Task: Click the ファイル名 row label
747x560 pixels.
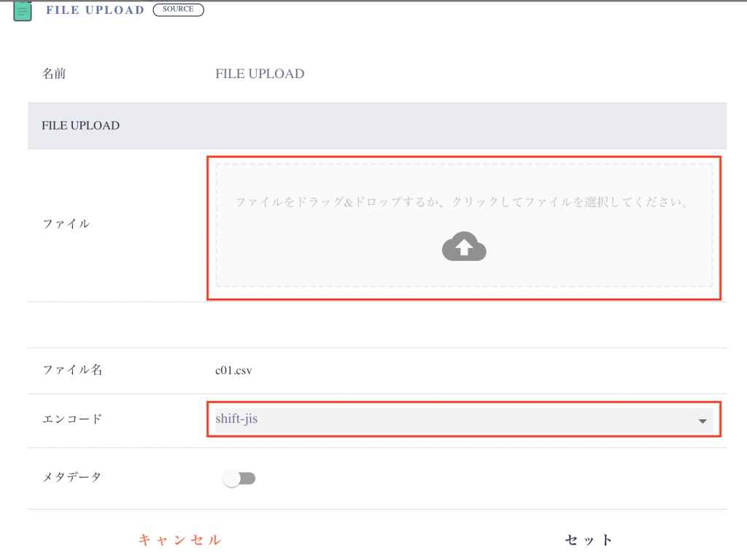Action: (x=72, y=370)
